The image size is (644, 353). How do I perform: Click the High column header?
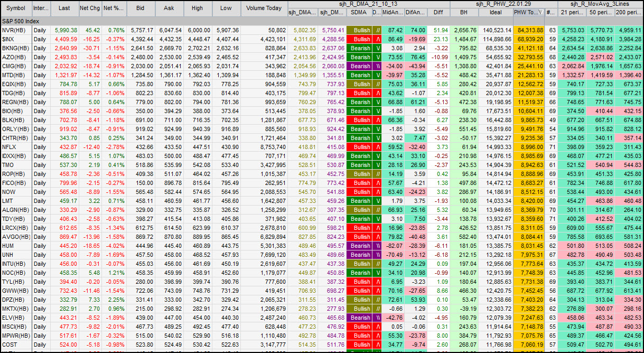coord(197,8)
